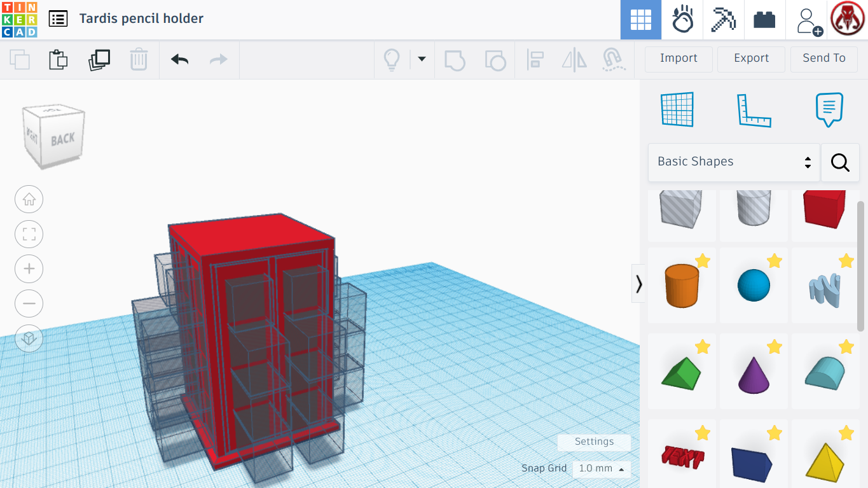Click the Ungroup shapes icon
868x488 pixels.
click(x=495, y=60)
